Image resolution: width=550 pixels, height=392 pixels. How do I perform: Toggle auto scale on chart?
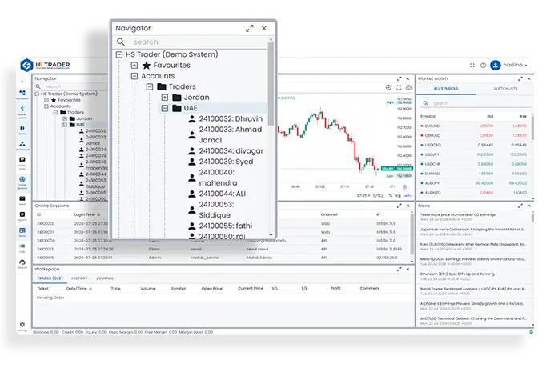407,196
